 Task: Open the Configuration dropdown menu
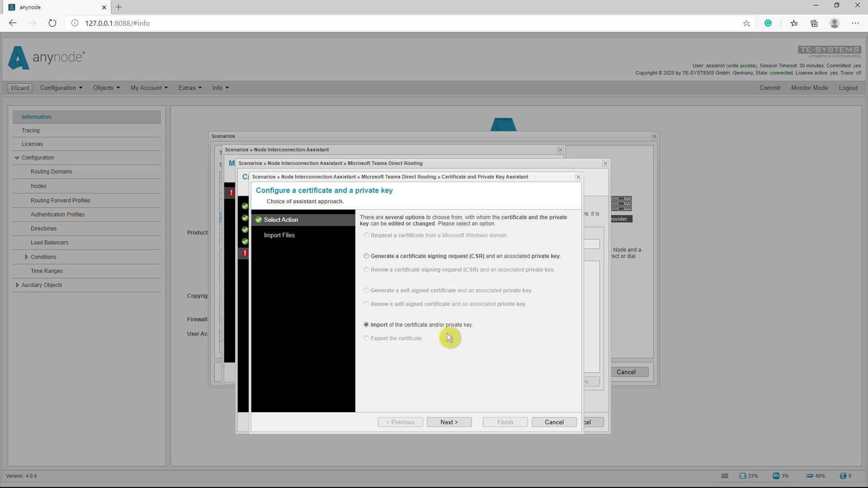tap(61, 88)
